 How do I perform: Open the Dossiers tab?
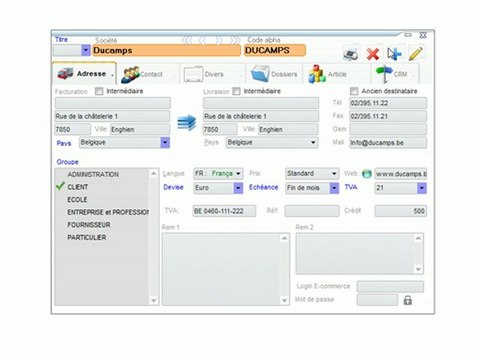pos(274,74)
